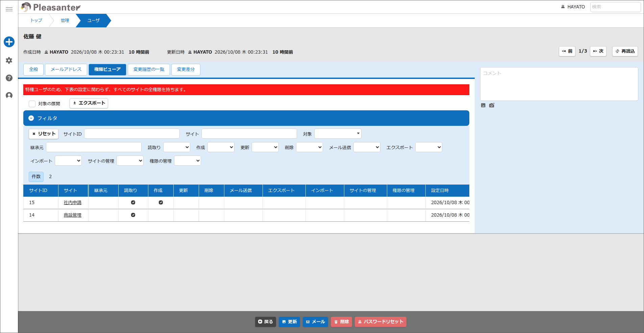Click the パスワードリセット button

point(380,322)
